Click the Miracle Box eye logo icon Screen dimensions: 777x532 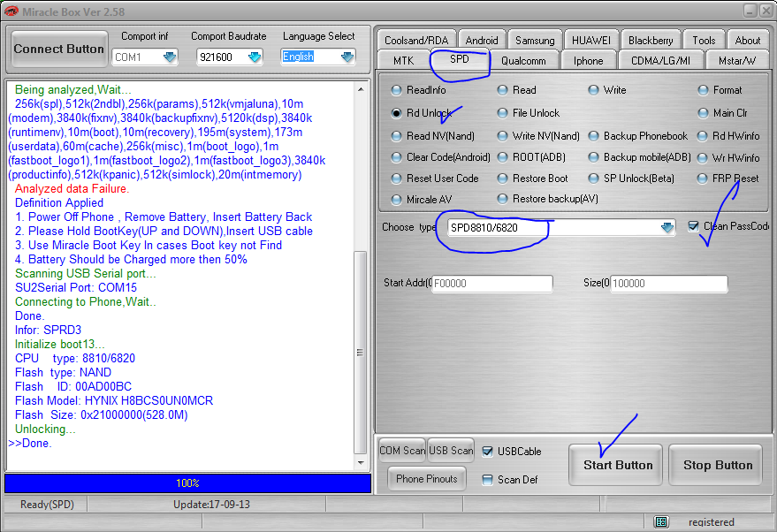(11, 11)
